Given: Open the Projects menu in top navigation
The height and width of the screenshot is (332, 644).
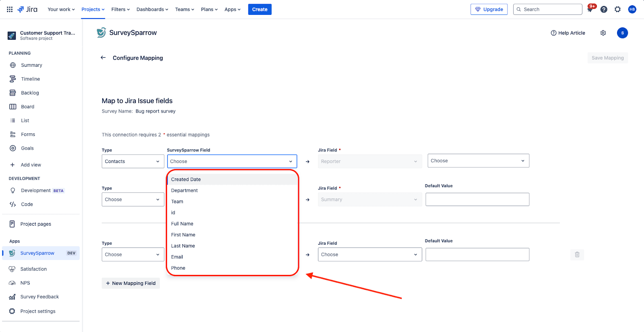Looking at the screenshot, I should pos(93,9).
